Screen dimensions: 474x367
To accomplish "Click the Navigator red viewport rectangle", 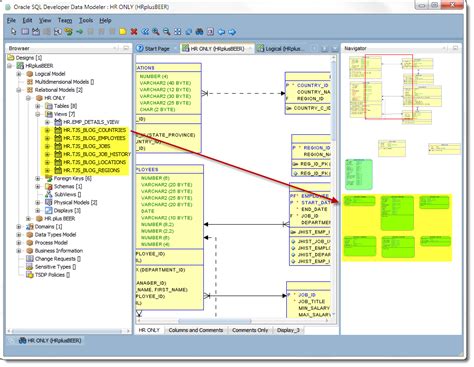I will pyautogui.click(x=389, y=87).
